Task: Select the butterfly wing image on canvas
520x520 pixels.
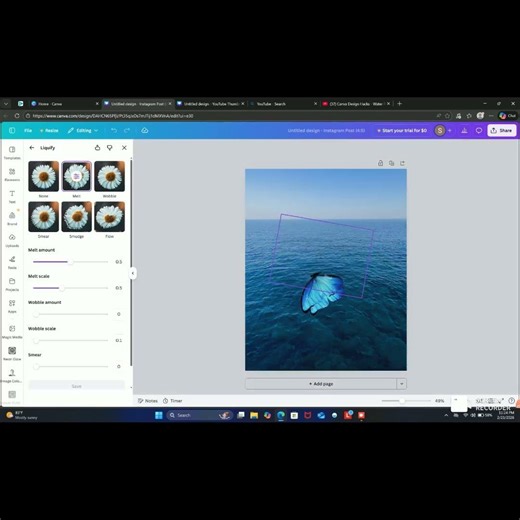Action: [x=322, y=294]
